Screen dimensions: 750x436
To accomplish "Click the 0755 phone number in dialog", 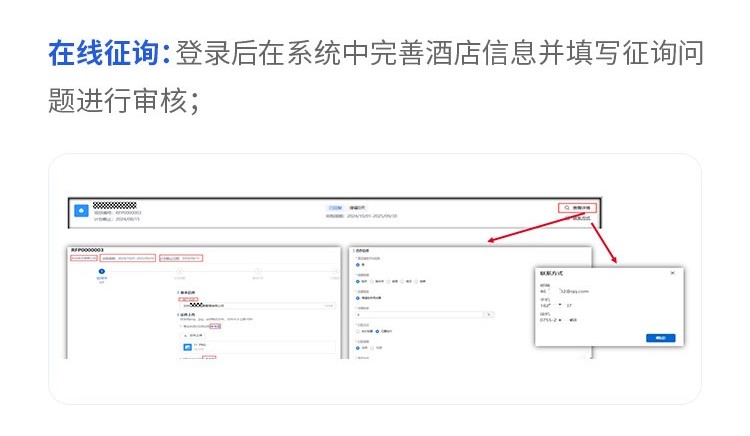I will 558,320.
